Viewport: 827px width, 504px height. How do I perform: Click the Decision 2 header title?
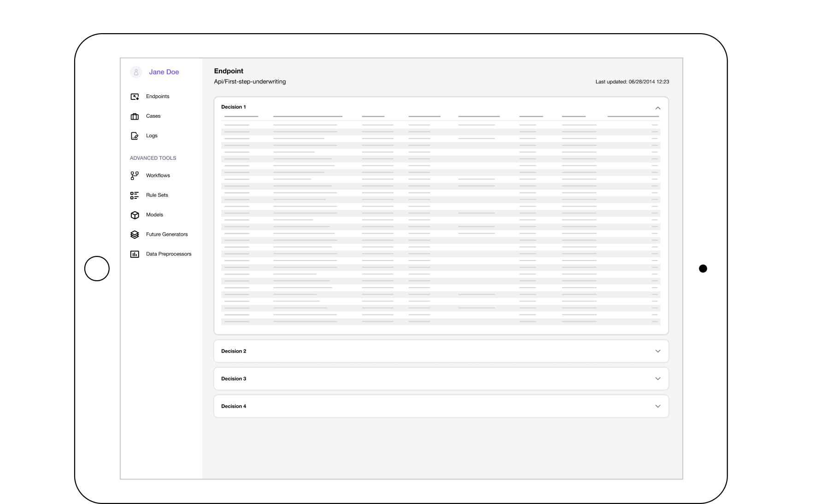[x=234, y=351]
